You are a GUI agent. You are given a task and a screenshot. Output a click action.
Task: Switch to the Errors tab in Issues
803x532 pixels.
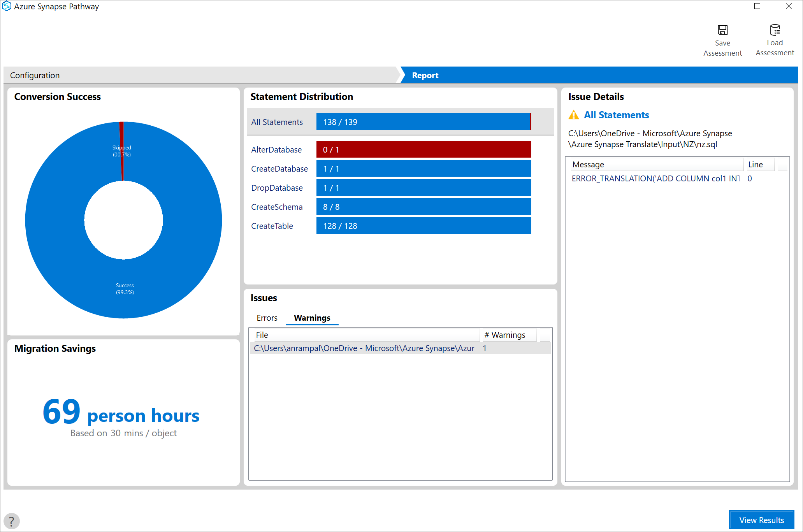[266, 318]
